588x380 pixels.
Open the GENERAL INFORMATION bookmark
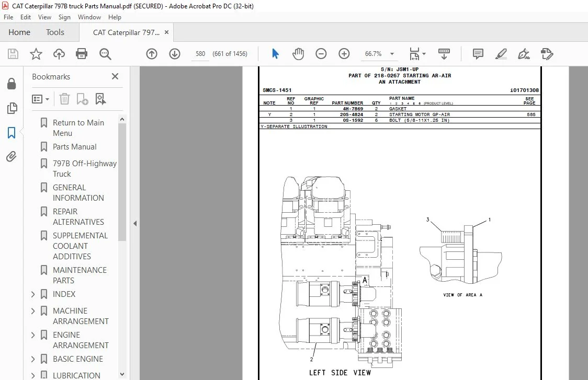click(78, 193)
